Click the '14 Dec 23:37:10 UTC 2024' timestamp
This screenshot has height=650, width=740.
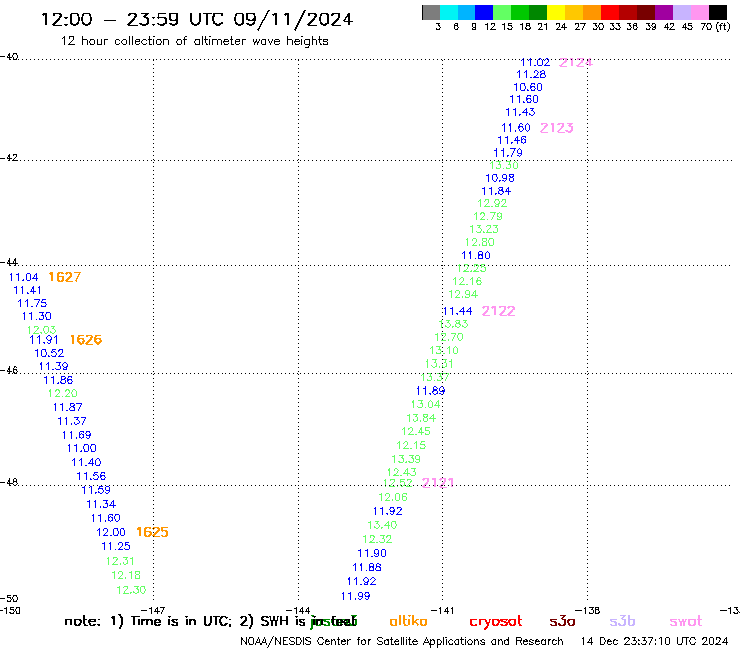pos(654,642)
